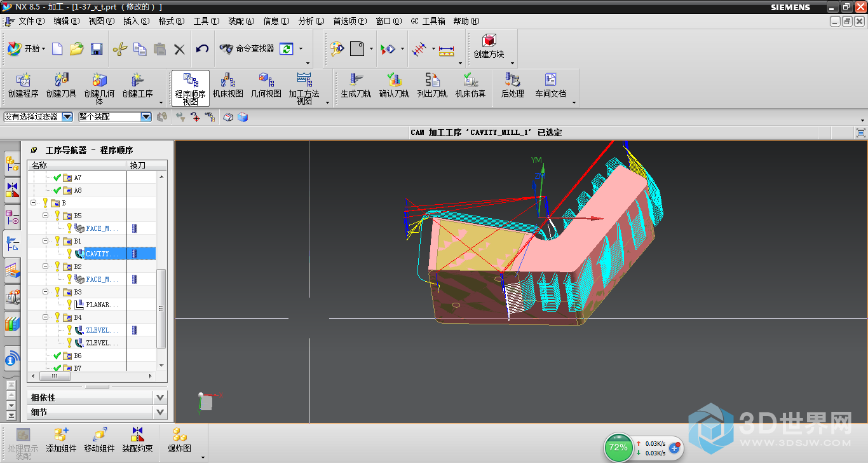Viewport: 868px width, 463px height.
Task: Click the navigator vertical scrollbar thumb
Action: tap(161, 308)
